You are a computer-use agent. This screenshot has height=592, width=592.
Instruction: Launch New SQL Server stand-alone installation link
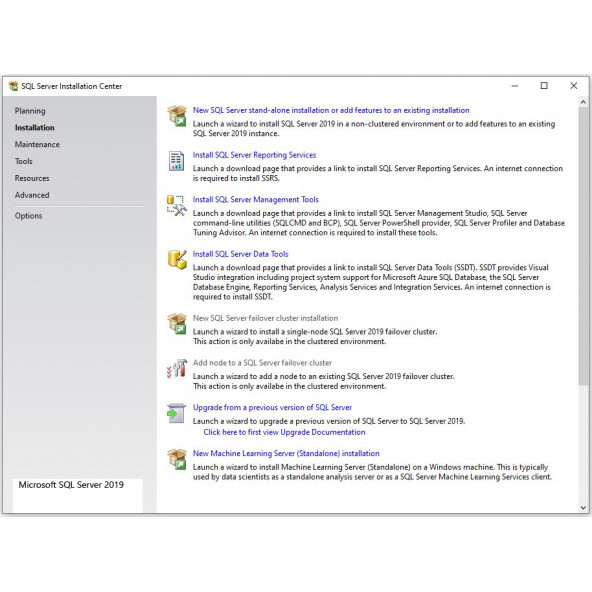[331, 110]
